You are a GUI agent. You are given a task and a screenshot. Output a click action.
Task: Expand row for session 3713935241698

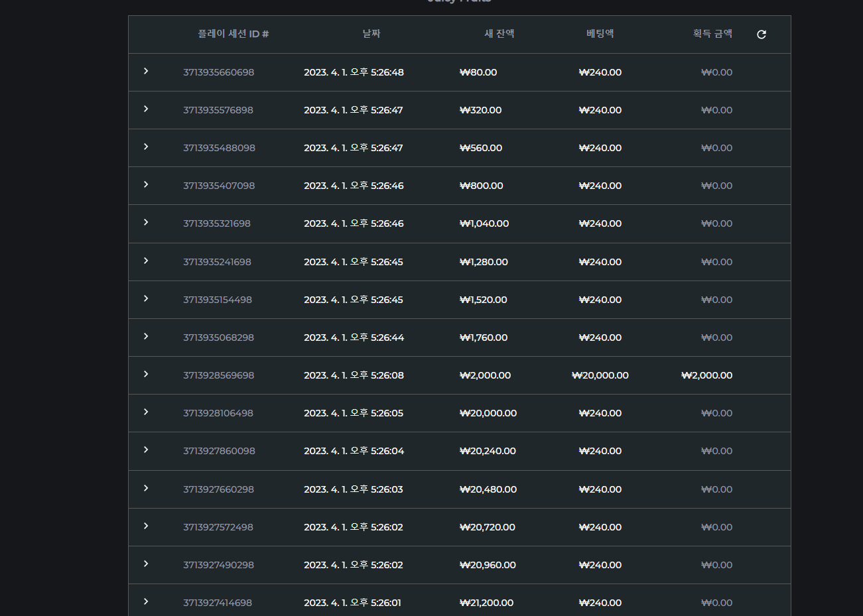pos(146,261)
